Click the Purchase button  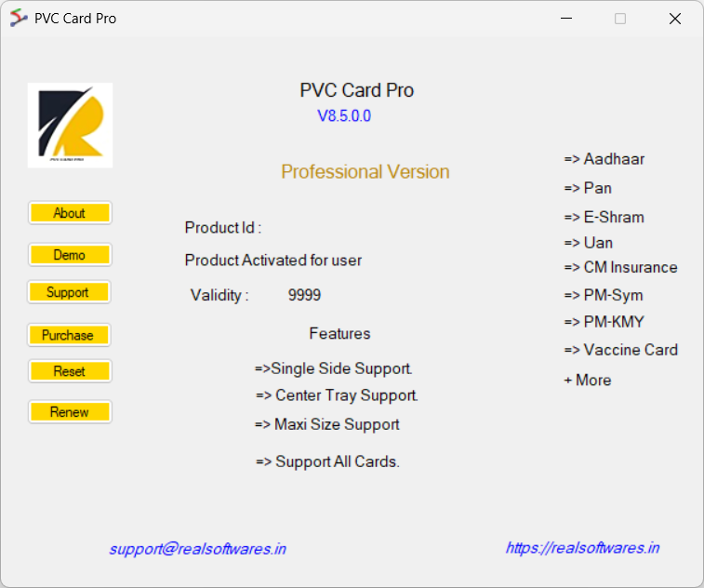[x=69, y=335]
